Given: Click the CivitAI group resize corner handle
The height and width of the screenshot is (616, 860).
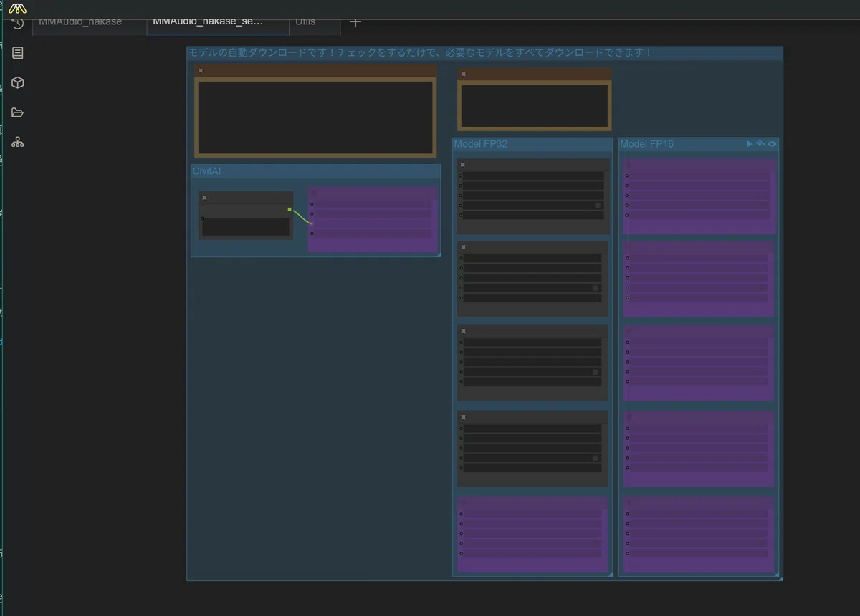Looking at the screenshot, I should point(437,254).
